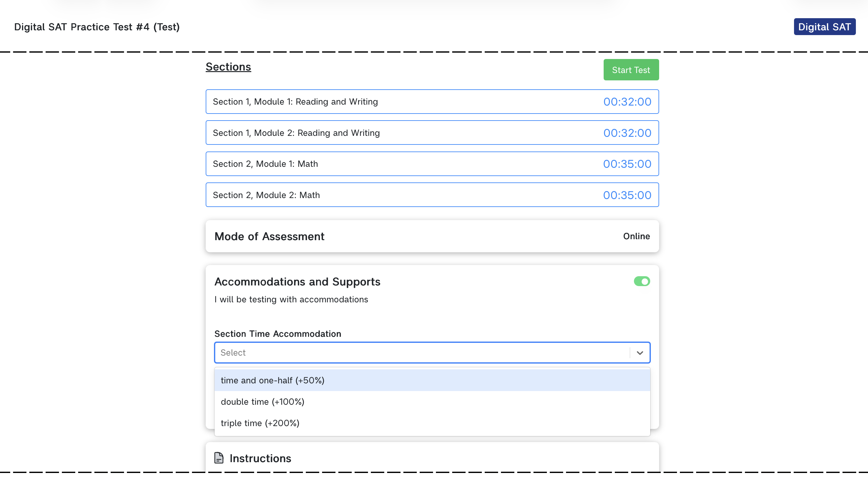Select Section 1, Module 1: Reading and Writing row
This screenshot has height=502, width=868.
click(x=432, y=102)
